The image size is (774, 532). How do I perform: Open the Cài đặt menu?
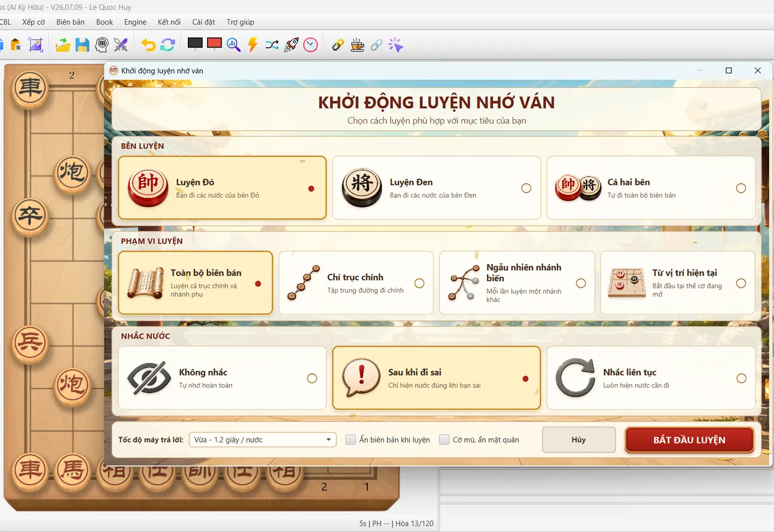(x=204, y=22)
